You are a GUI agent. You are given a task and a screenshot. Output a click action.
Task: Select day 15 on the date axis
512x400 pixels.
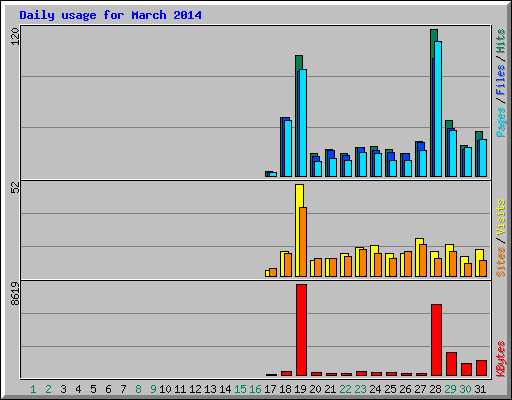[x=240, y=389]
